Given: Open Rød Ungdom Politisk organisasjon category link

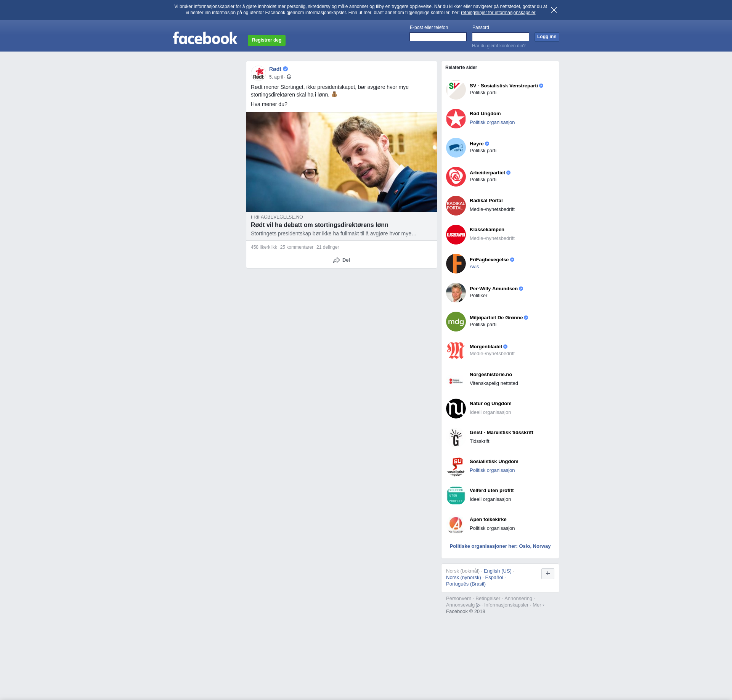Looking at the screenshot, I should pyautogui.click(x=492, y=122).
